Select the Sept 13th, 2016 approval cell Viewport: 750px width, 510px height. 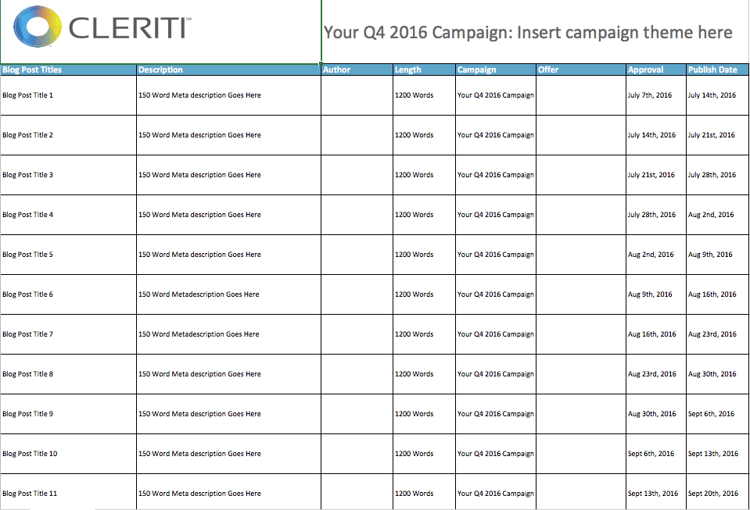[x=656, y=492]
